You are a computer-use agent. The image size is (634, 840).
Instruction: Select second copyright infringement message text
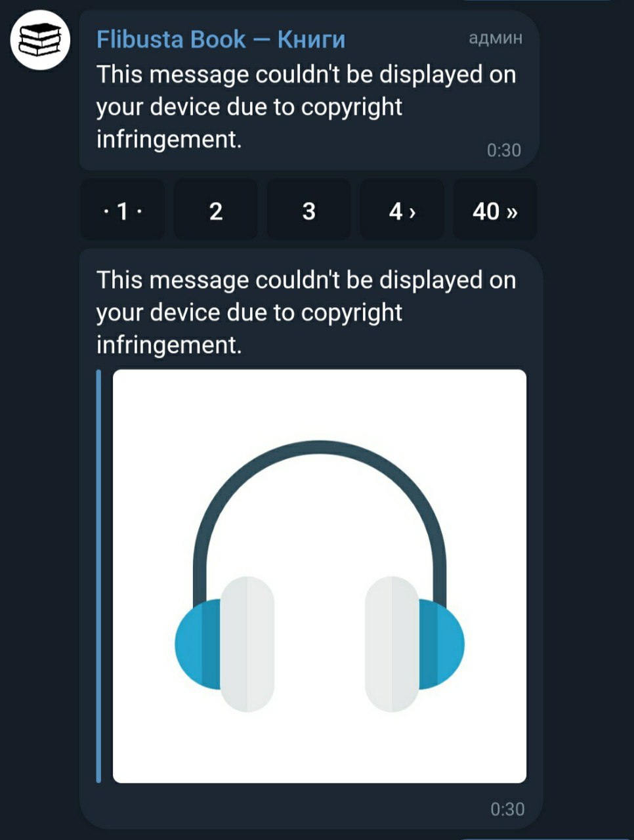306,312
